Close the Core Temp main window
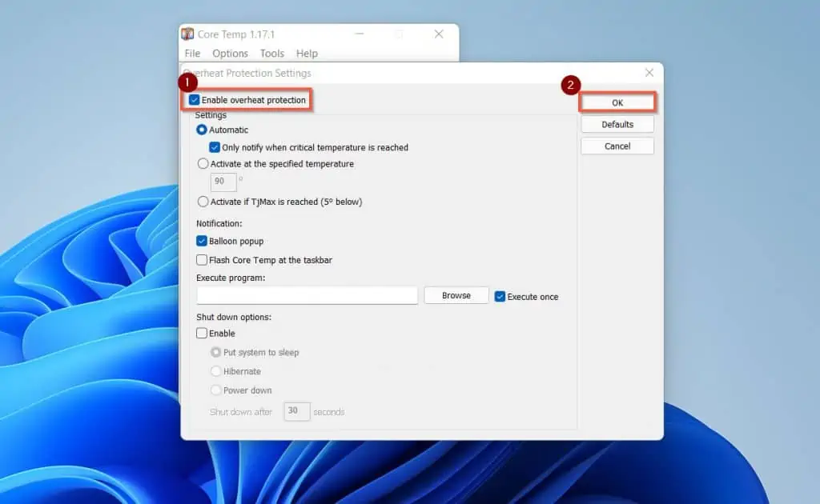 pyautogui.click(x=439, y=34)
